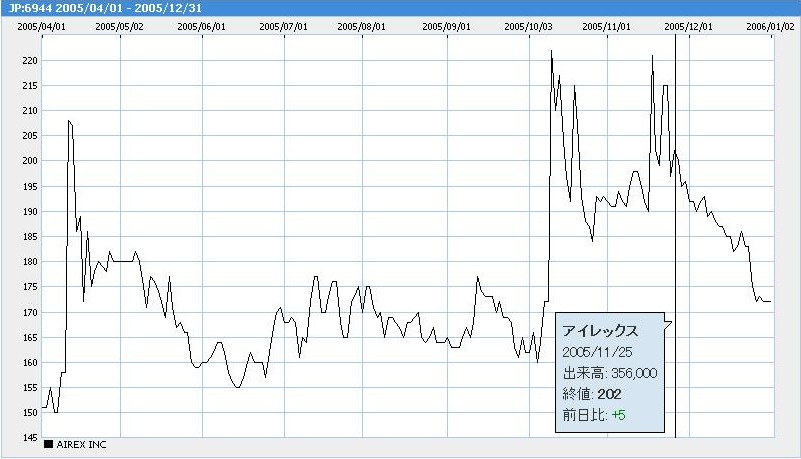Click the 220 price axis label
801x459 pixels.
[30, 61]
